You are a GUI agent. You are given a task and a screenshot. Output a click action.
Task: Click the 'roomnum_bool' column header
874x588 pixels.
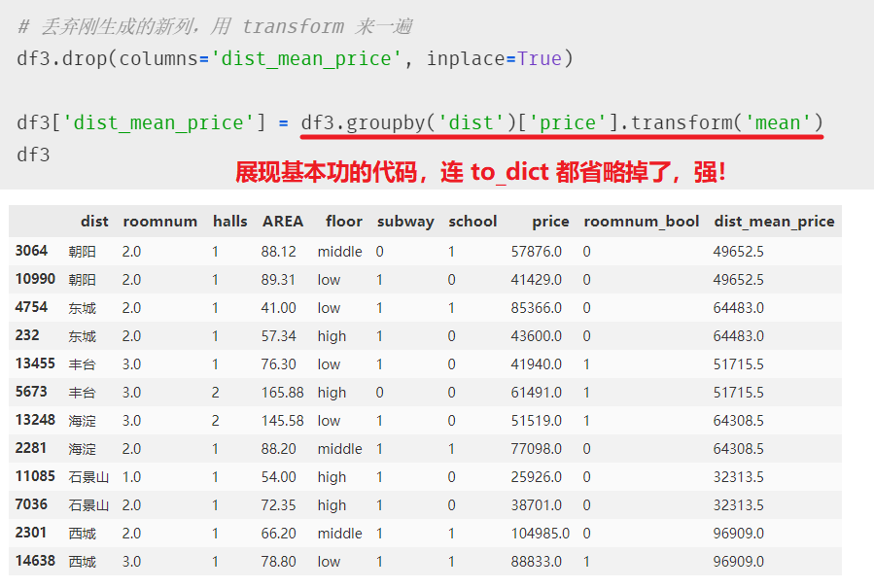click(x=641, y=222)
